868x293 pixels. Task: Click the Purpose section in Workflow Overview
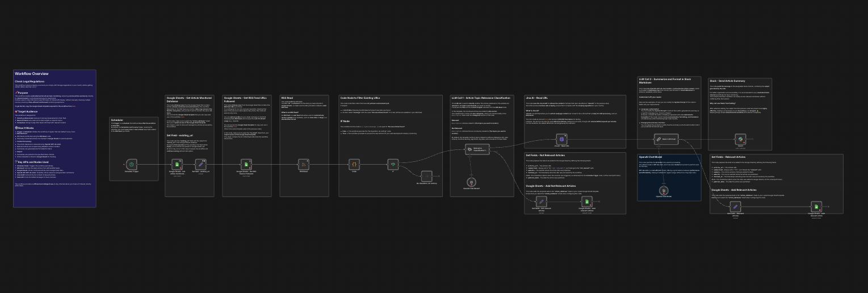(x=23, y=92)
